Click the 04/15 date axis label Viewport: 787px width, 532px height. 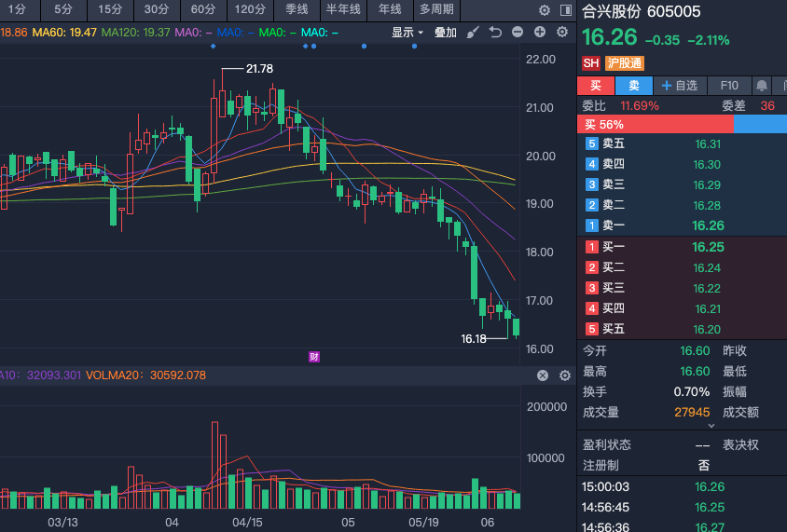247,523
